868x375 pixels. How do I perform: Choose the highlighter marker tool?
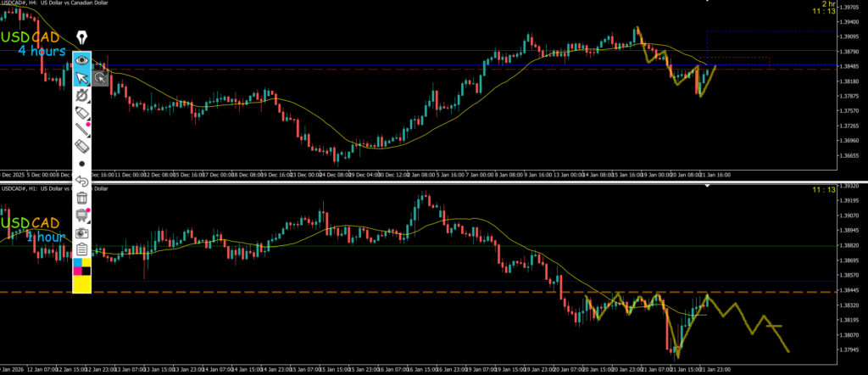[x=82, y=113]
